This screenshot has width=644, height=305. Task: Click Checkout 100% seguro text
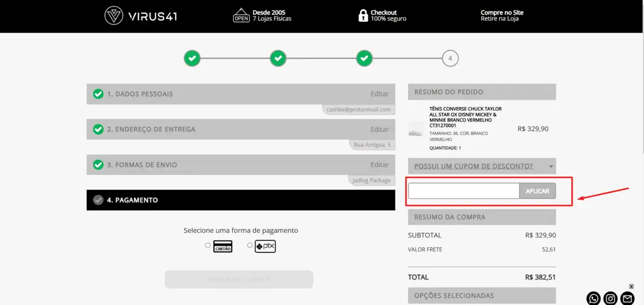point(389,16)
